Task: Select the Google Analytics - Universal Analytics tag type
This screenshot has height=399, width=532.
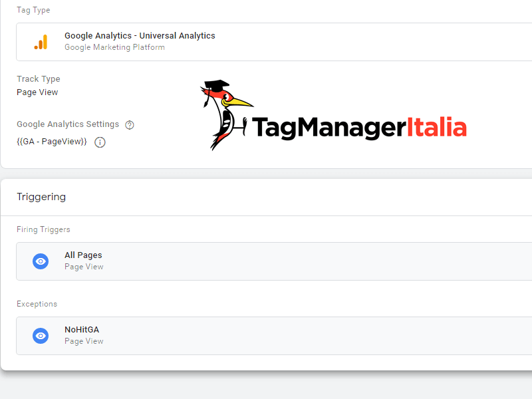Action: (274, 42)
